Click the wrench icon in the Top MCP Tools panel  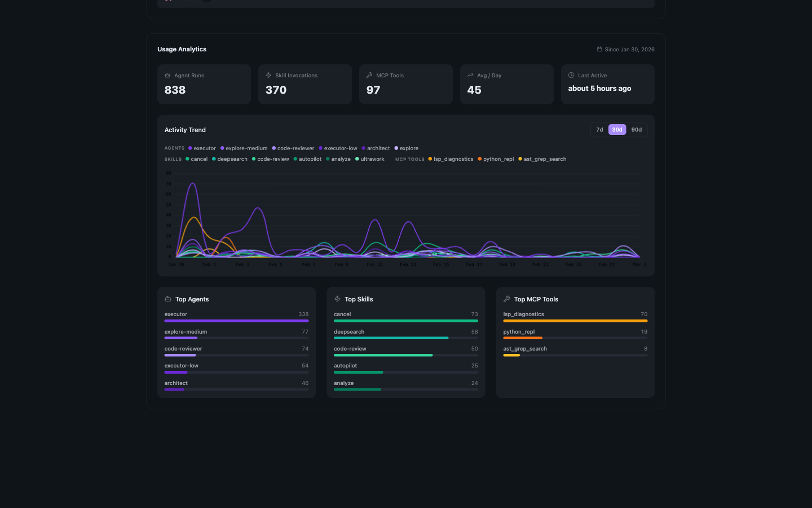click(x=507, y=299)
